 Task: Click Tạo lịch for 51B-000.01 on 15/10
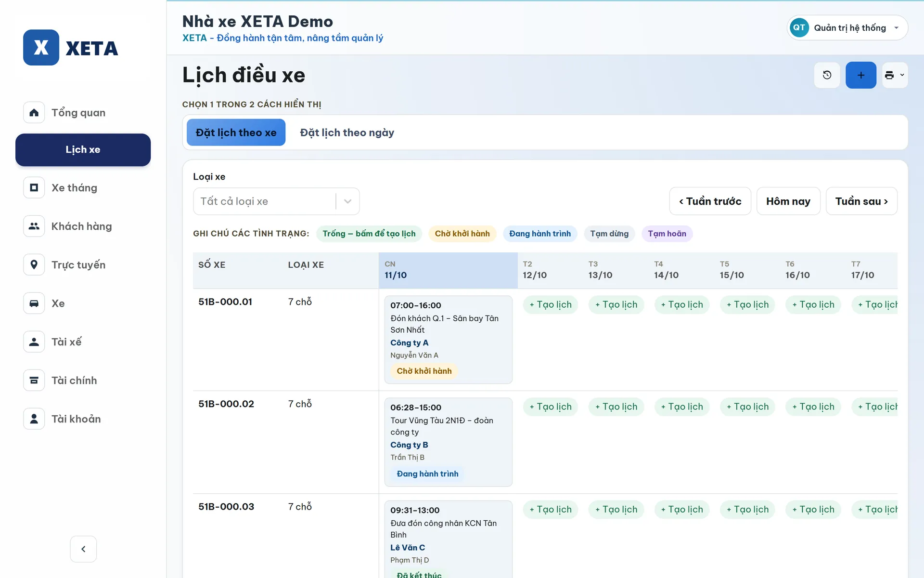[x=747, y=305]
